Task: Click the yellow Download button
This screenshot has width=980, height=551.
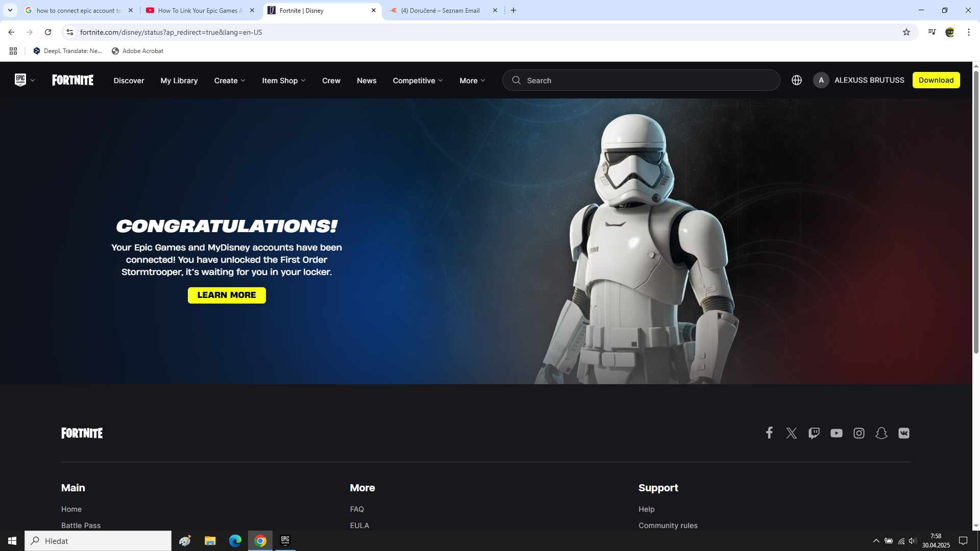Action: pyautogui.click(x=936, y=80)
